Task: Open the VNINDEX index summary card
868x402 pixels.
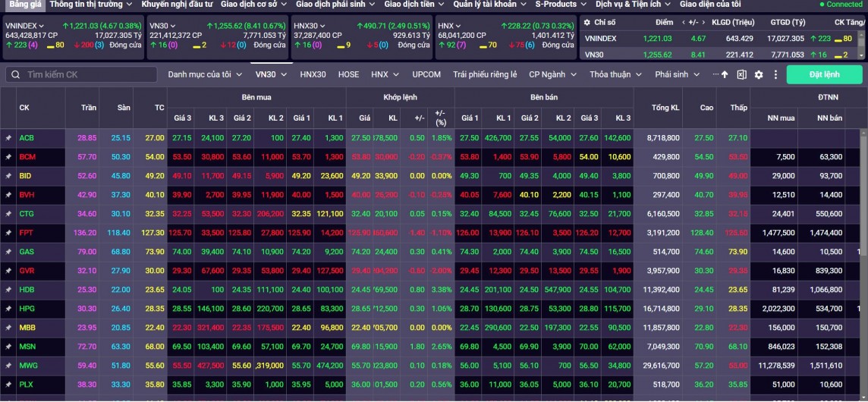Action: point(73,36)
